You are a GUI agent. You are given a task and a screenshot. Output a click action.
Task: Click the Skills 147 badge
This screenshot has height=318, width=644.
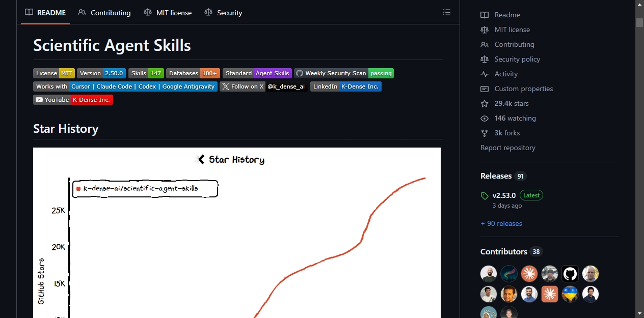coord(146,73)
